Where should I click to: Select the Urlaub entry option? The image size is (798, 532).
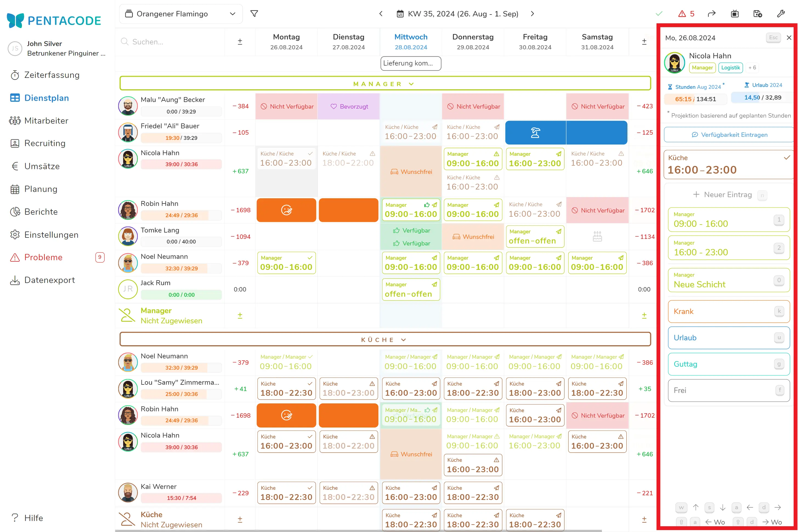pos(728,338)
